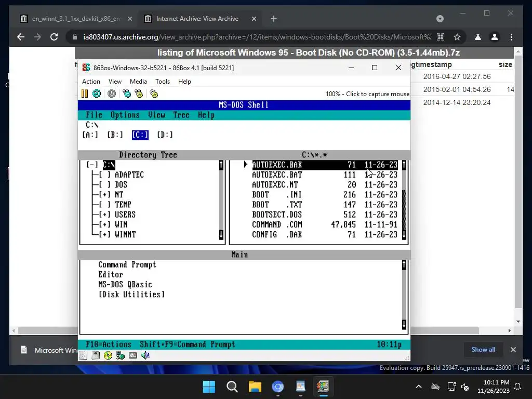This screenshot has width=532, height=399.
Task: Open MS-DOS Shell Options menu
Action: (x=125, y=115)
